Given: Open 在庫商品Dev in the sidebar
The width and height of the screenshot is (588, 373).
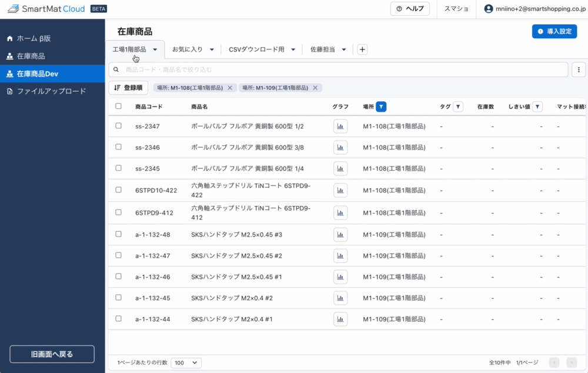Looking at the screenshot, I should [x=52, y=74].
